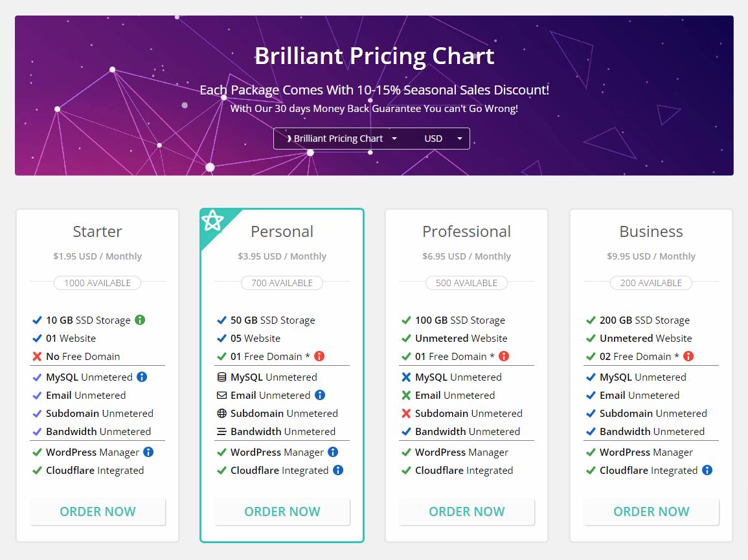The height and width of the screenshot is (560, 748).
Task: Click info icon beside Personal Email Unmetered
Action: coord(320,395)
